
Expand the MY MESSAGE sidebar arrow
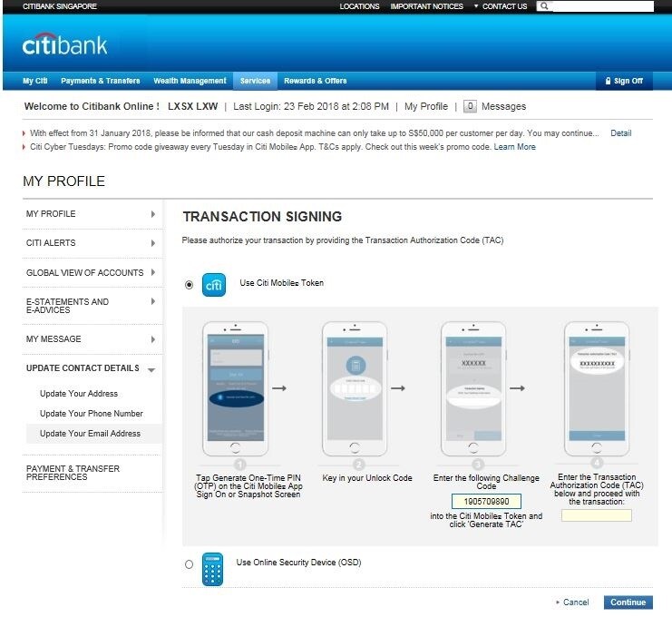pos(153,339)
